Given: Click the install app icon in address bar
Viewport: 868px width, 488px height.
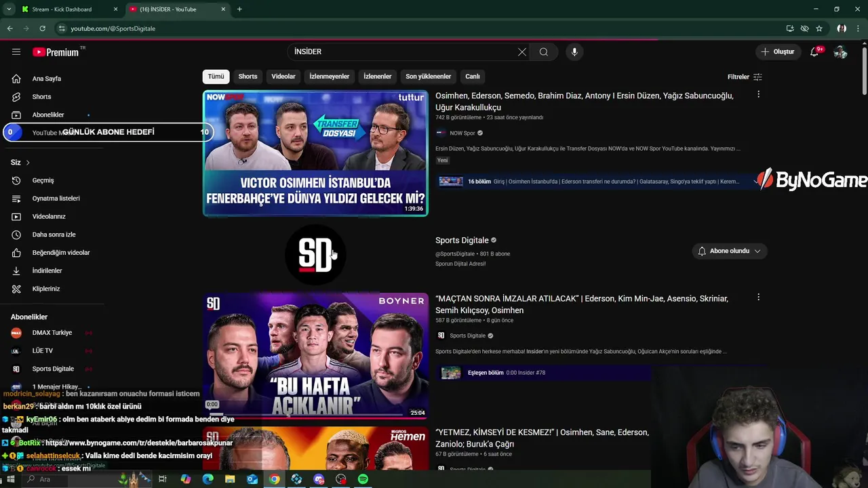Looking at the screenshot, I should 790,28.
